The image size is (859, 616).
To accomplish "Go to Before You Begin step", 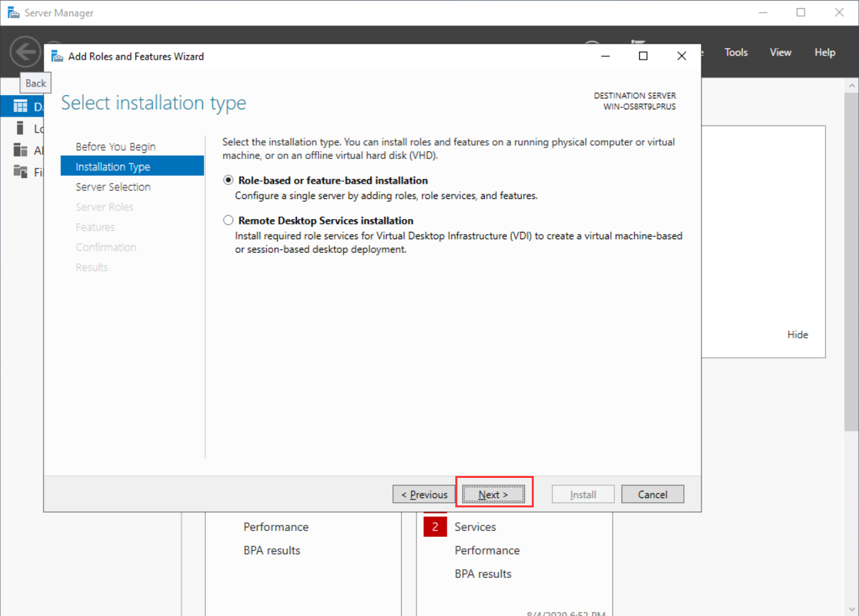I will (115, 147).
